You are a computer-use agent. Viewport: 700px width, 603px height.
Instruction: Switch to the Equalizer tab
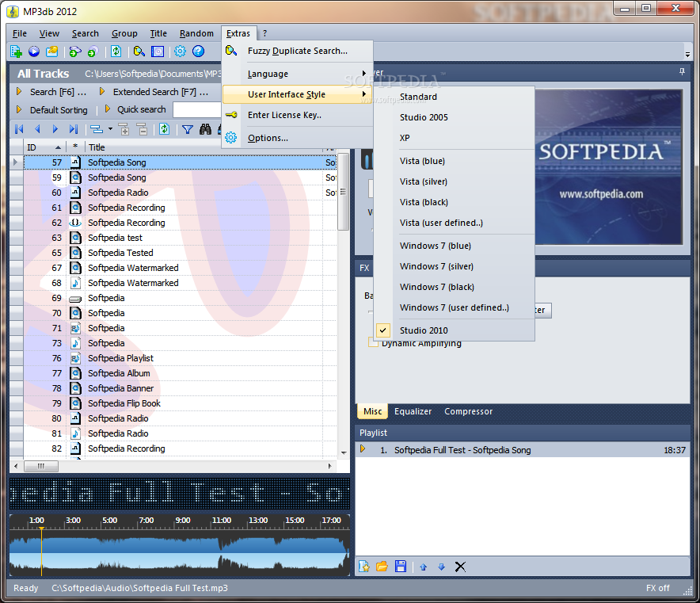(x=413, y=411)
